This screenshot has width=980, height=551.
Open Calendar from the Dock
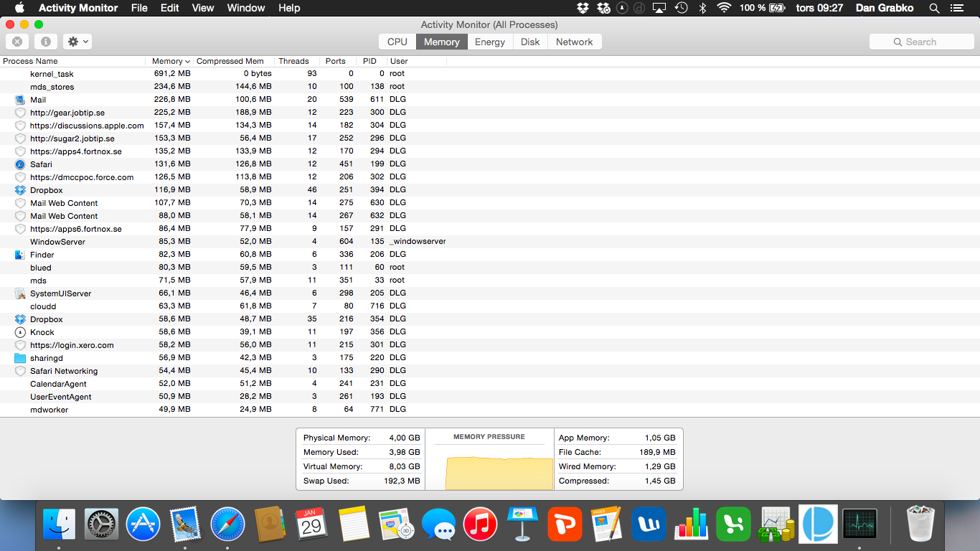311,524
